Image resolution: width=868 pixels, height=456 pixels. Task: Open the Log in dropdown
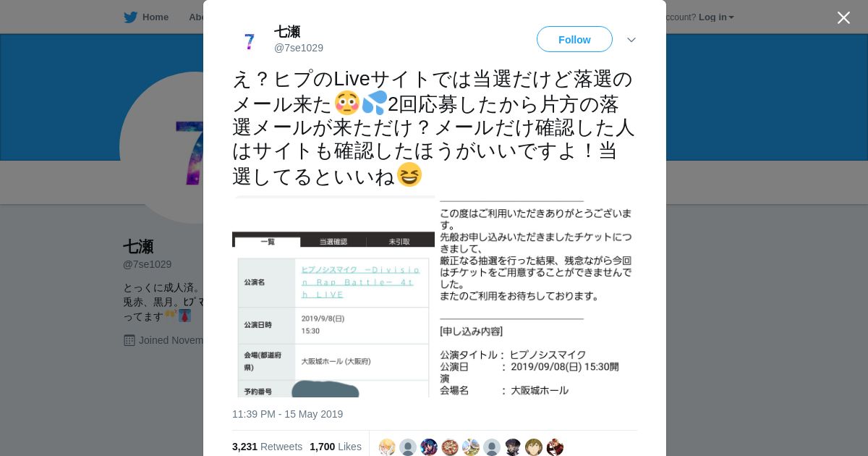tap(716, 17)
